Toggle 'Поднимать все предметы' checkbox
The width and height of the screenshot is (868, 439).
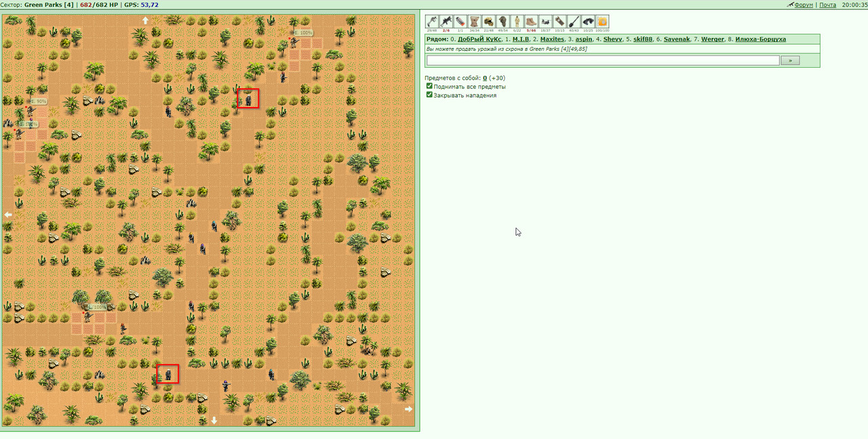point(429,86)
